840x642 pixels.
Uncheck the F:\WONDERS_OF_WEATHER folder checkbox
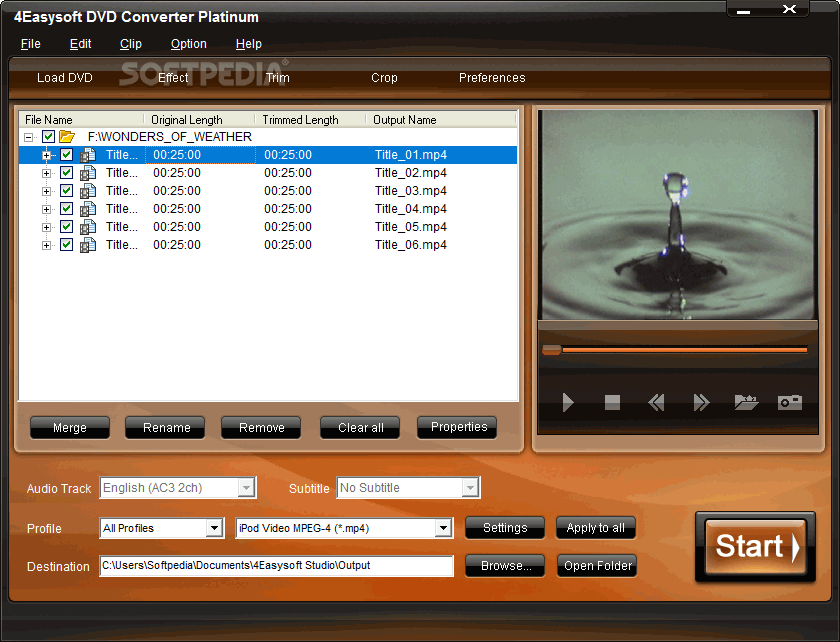click(48, 137)
